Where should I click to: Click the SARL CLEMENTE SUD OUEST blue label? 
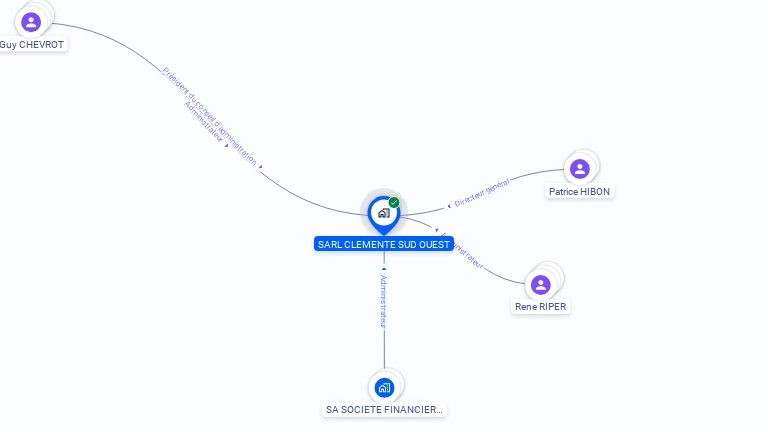[x=384, y=244]
